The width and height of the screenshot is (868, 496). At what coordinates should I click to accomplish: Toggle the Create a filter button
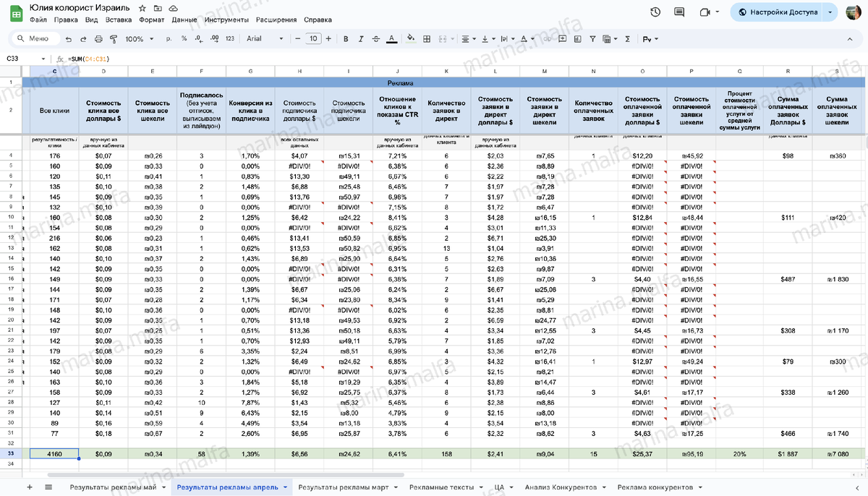pos(594,39)
